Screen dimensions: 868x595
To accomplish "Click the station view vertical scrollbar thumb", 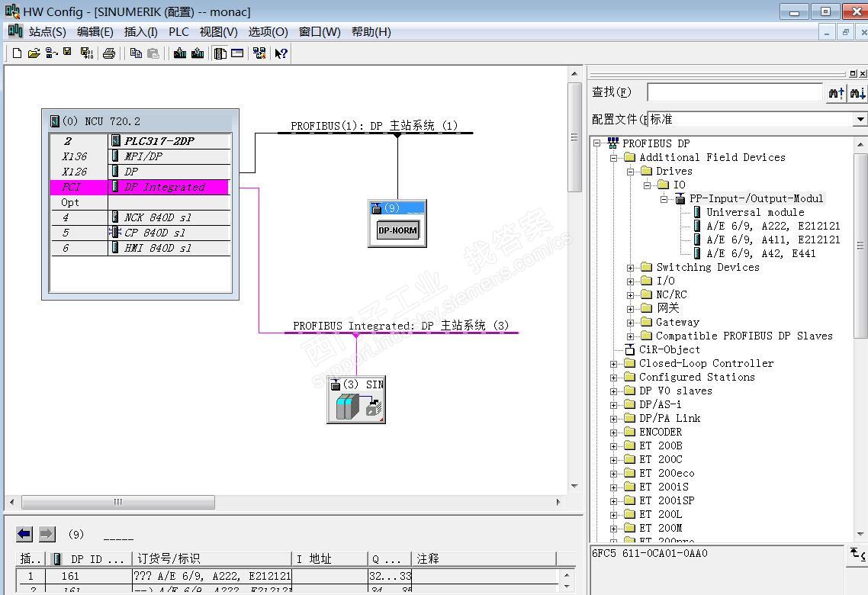I will click(x=574, y=137).
